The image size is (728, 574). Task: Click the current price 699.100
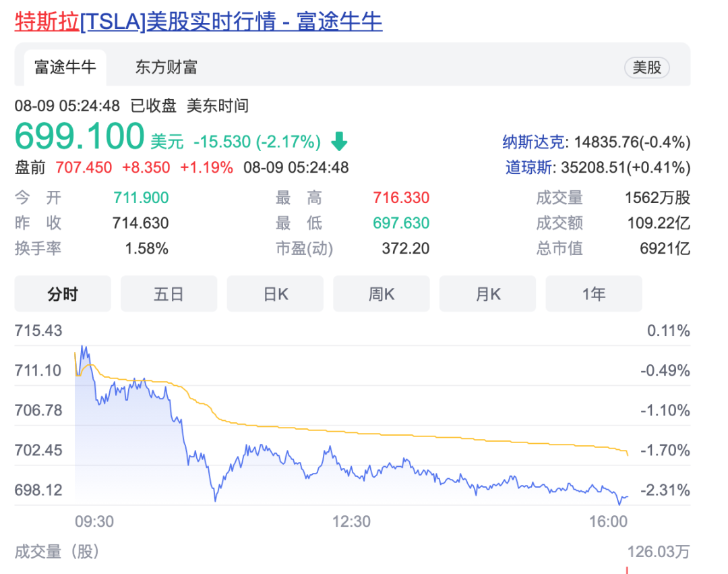[80, 136]
